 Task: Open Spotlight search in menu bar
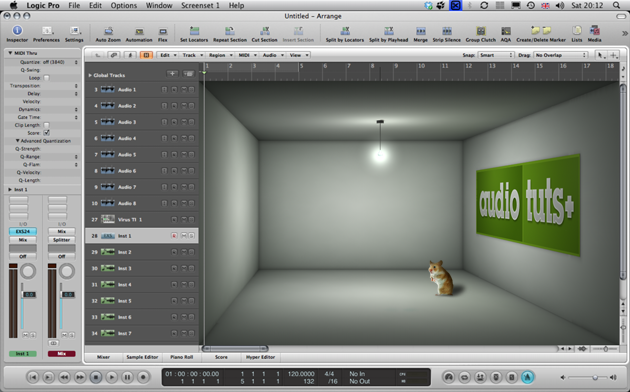pyautogui.click(x=616, y=5)
